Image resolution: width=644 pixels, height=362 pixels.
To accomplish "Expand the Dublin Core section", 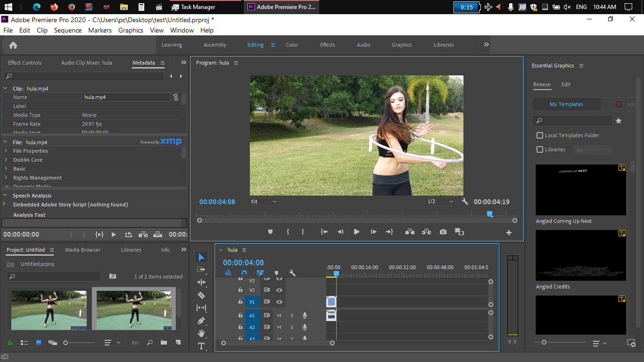I will coord(6,160).
